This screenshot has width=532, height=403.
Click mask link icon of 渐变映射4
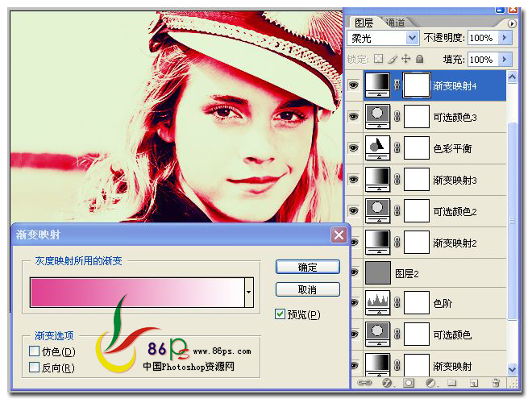[x=397, y=85]
